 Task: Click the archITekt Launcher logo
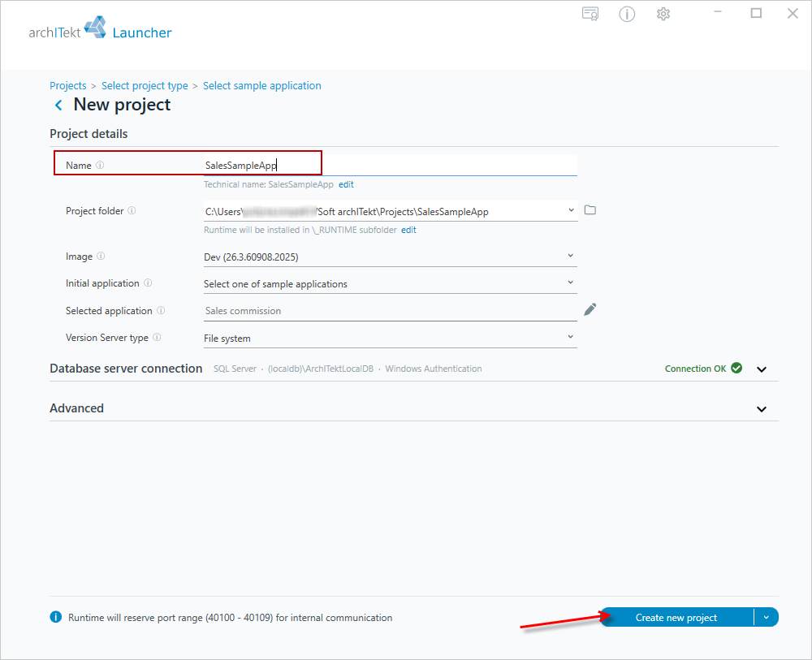click(x=100, y=28)
